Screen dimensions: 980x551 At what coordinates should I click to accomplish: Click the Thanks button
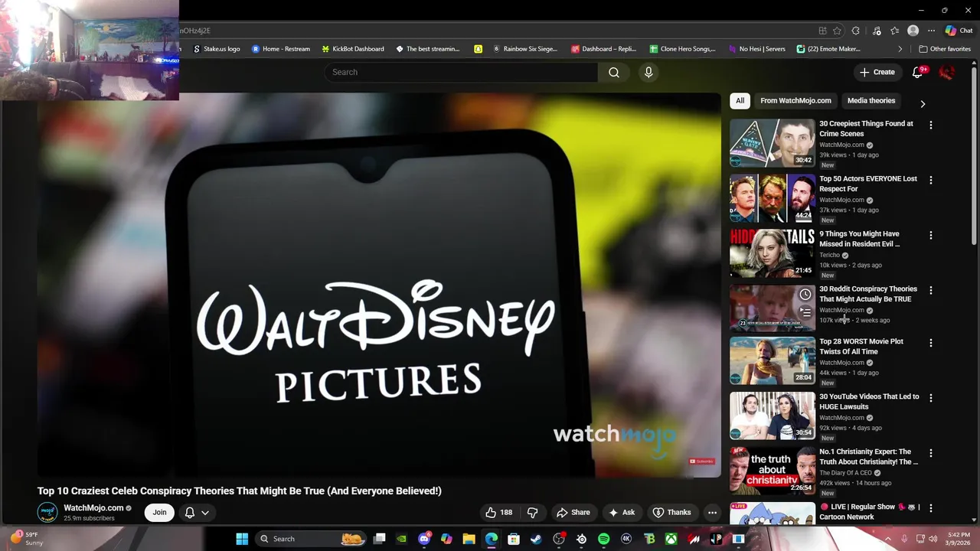click(x=671, y=513)
